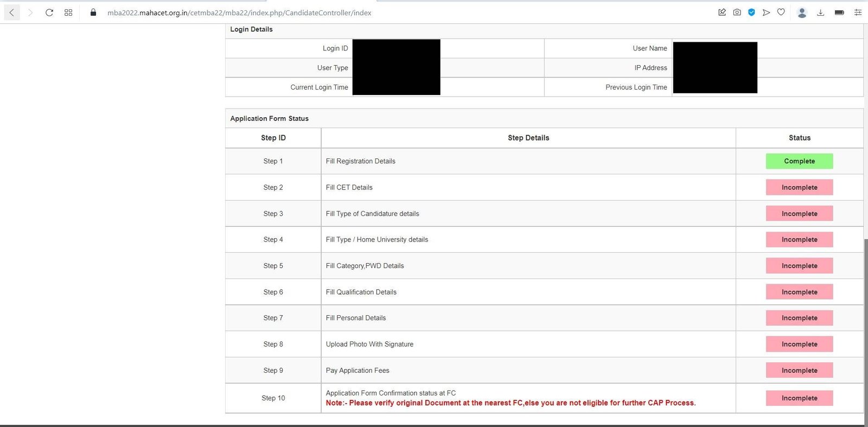Take a snapshot with the camera icon
Image resolution: width=868 pixels, height=427 pixels.
[x=737, y=12]
